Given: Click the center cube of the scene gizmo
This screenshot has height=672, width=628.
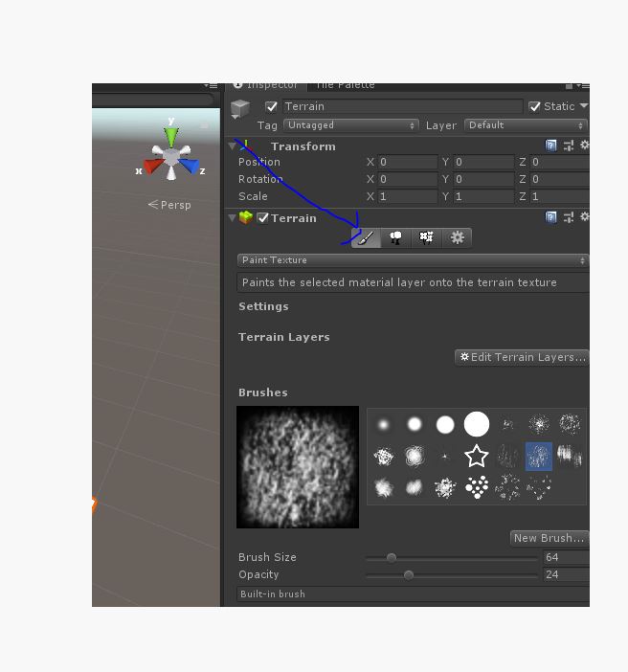Looking at the screenshot, I should click(x=171, y=157).
